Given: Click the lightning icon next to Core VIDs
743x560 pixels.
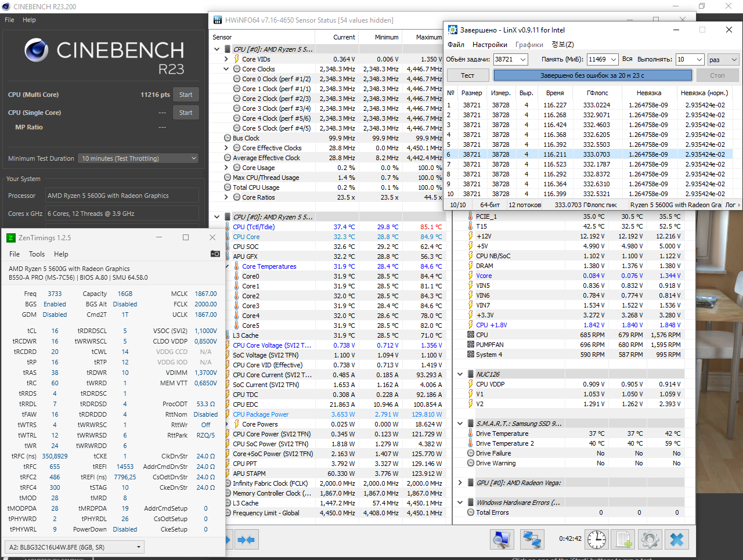Looking at the screenshot, I should [x=237, y=59].
